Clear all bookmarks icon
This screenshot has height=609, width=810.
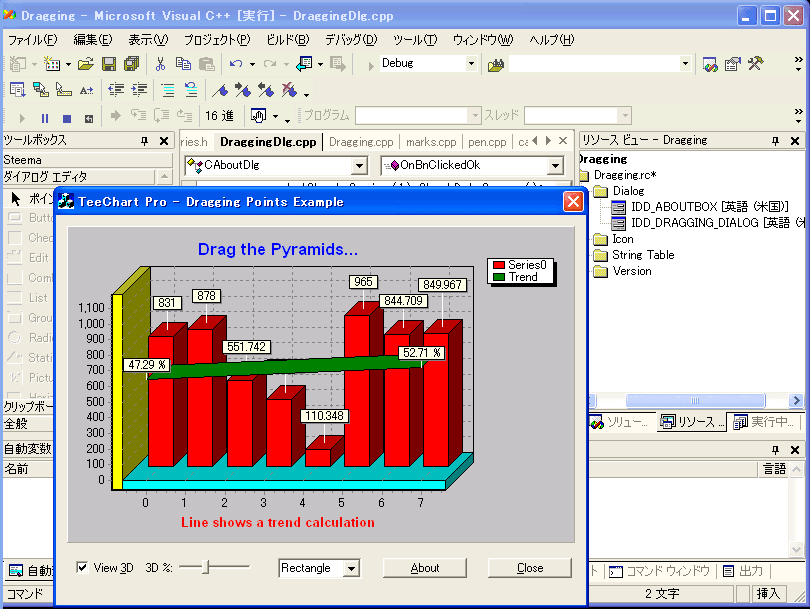(289, 90)
